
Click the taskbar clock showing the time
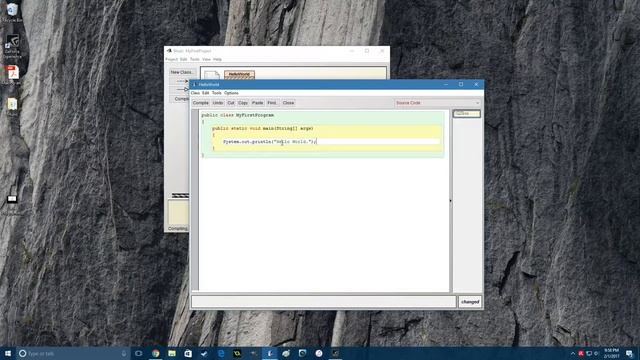click(611, 353)
